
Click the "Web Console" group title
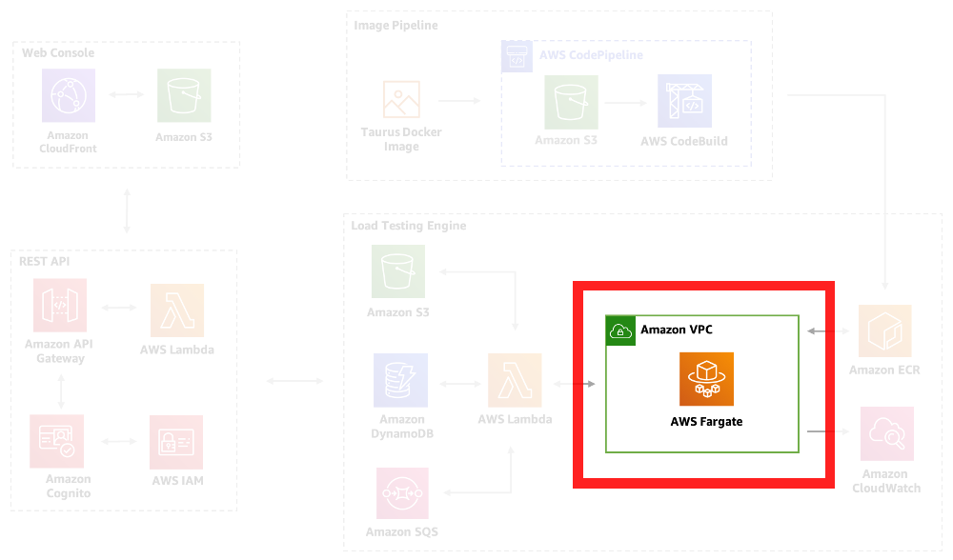[x=58, y=52]
